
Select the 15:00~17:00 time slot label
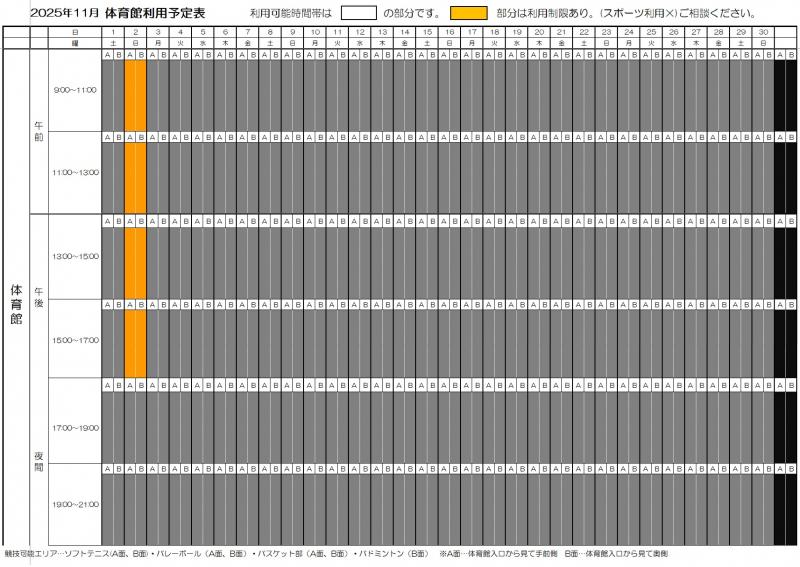click(x=75, y=341)
